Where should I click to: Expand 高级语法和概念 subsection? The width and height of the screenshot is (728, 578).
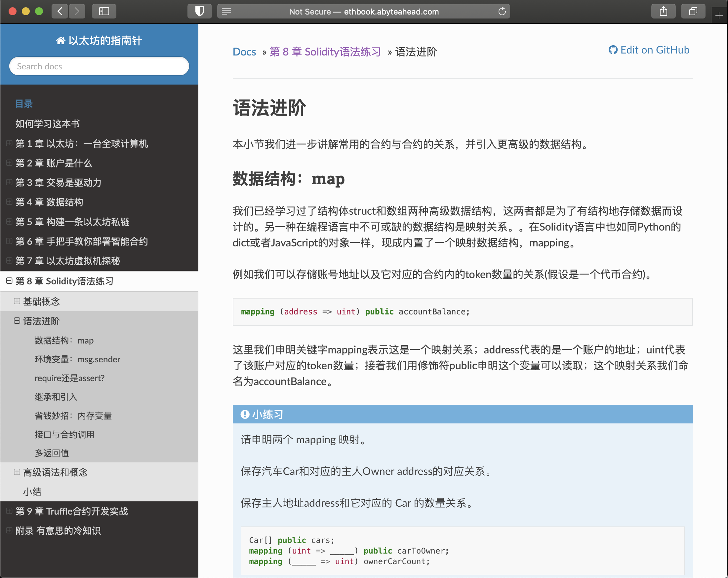coord(17,472)
